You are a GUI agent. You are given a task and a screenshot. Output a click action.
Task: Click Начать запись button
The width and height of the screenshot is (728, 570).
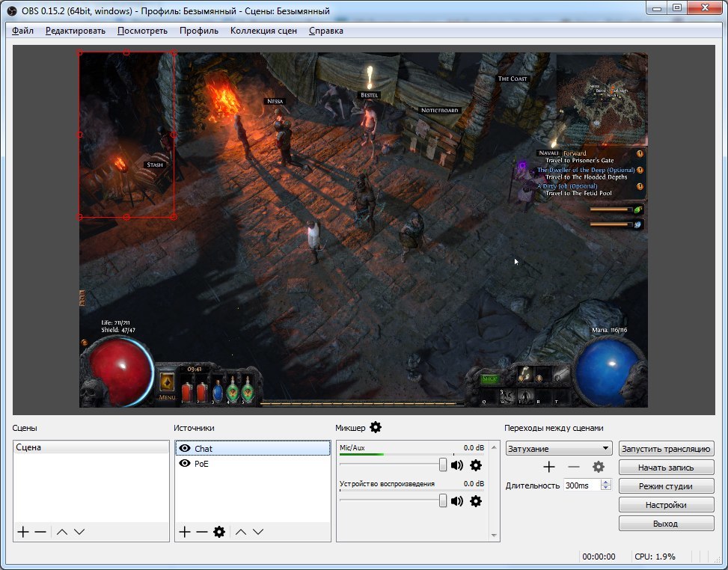(x=666, y=468)
